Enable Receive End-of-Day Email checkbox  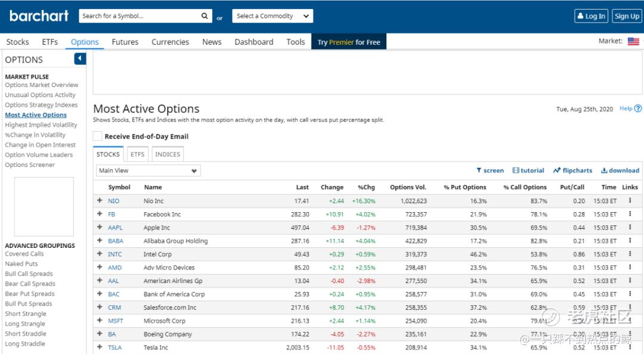(x=97, y=136)
